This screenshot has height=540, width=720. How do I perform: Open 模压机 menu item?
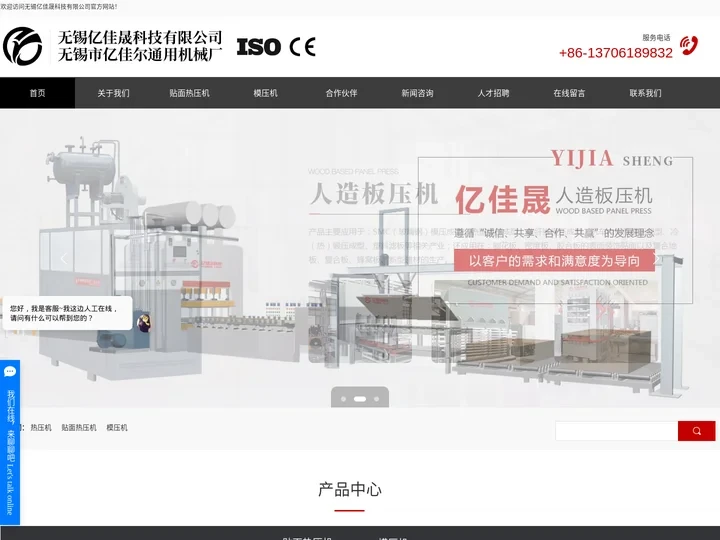click(x=265, y=93)
